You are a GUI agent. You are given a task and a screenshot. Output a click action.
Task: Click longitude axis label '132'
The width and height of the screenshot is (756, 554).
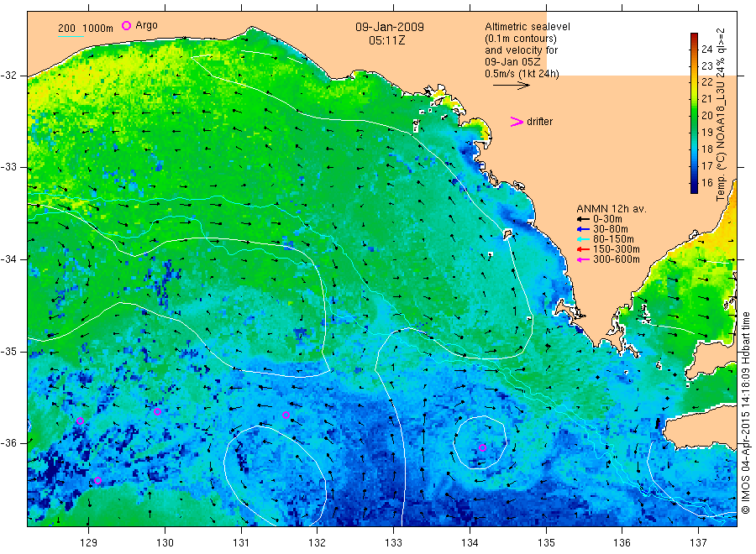coord(318,542)
